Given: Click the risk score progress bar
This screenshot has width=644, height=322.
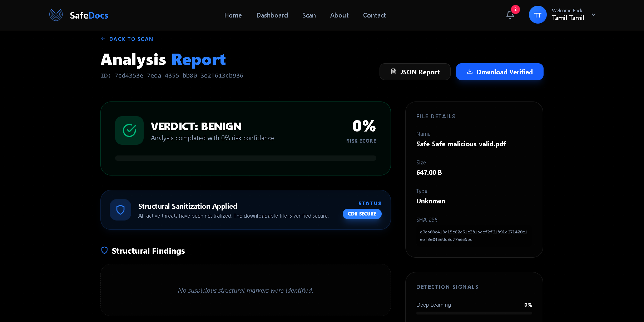Looking at the screenshot, I should [246, 158].
